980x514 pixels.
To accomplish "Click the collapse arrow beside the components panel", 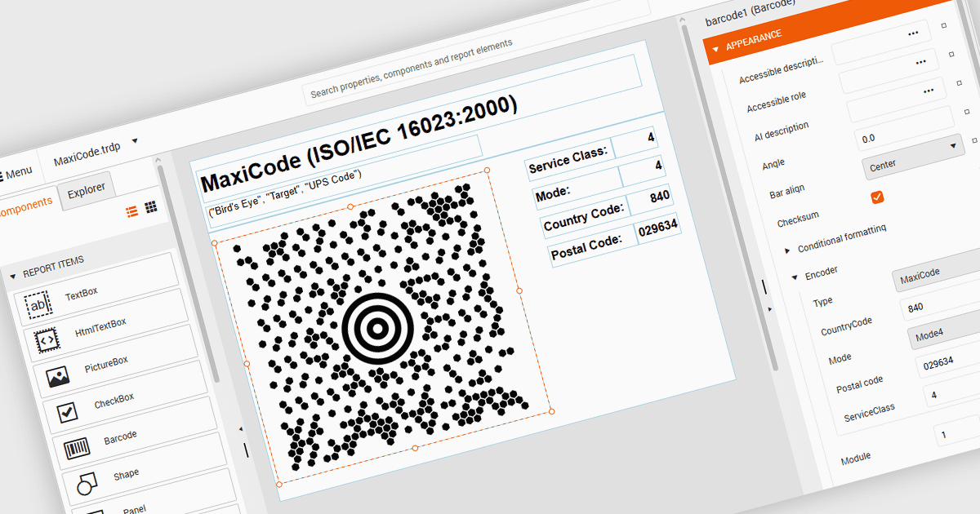I will click(240, 428).
